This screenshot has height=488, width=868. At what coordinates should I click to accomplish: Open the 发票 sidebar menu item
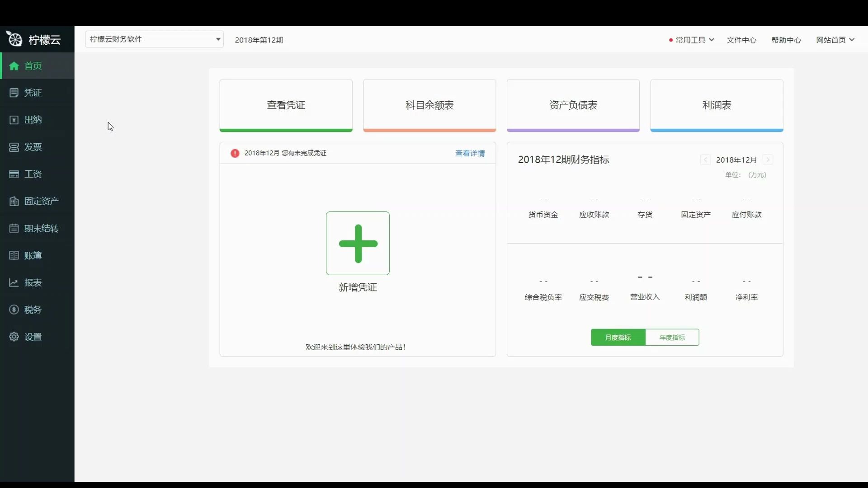tap(37, 147)
